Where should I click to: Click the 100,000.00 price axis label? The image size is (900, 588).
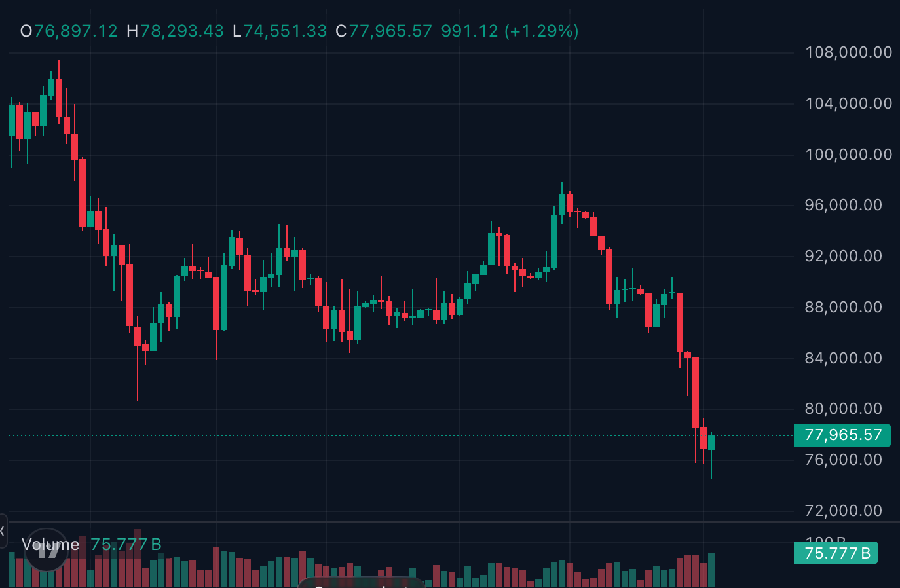[848, 155]
